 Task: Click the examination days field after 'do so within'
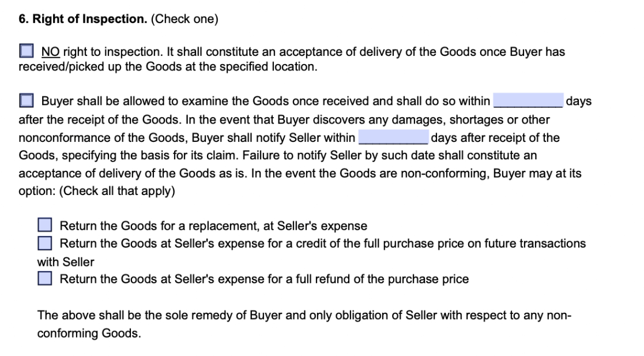click(x=528, y=100)
